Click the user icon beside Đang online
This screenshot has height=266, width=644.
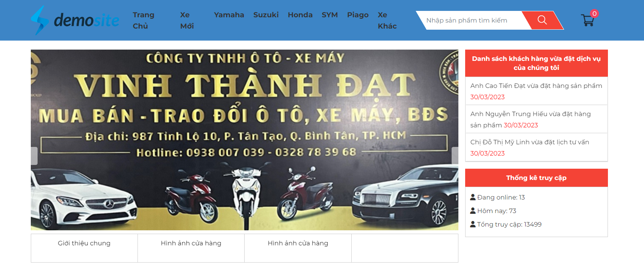pos(473,197)
